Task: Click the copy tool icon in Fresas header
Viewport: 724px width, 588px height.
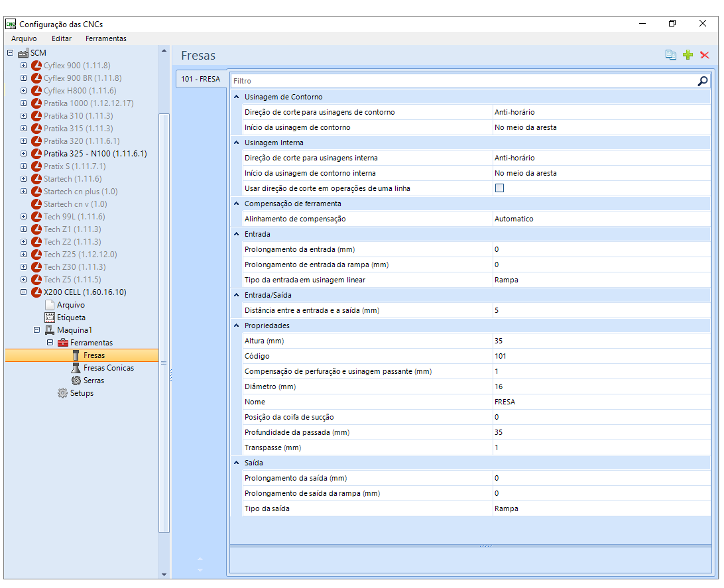Action: [670, 55]
